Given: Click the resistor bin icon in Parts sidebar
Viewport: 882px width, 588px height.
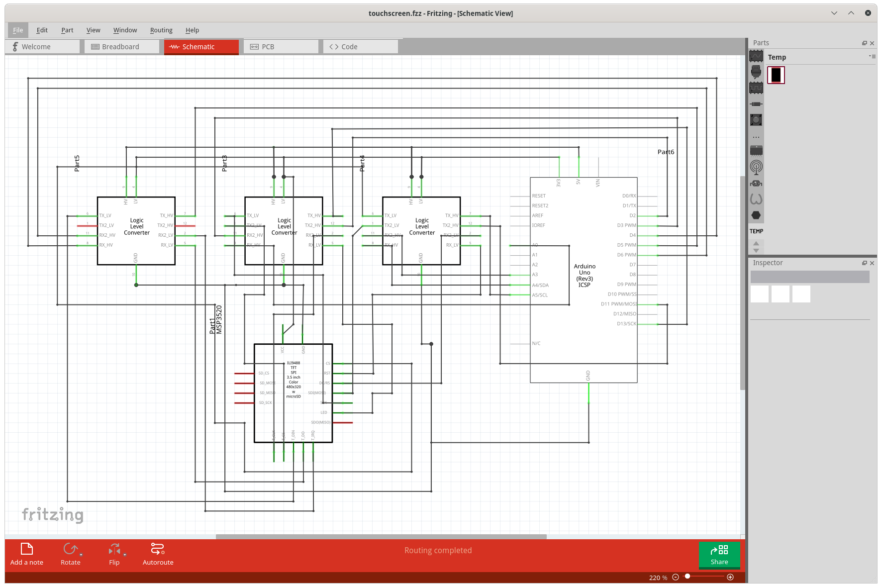Looking at the screenshot, I should coord(756,104).
